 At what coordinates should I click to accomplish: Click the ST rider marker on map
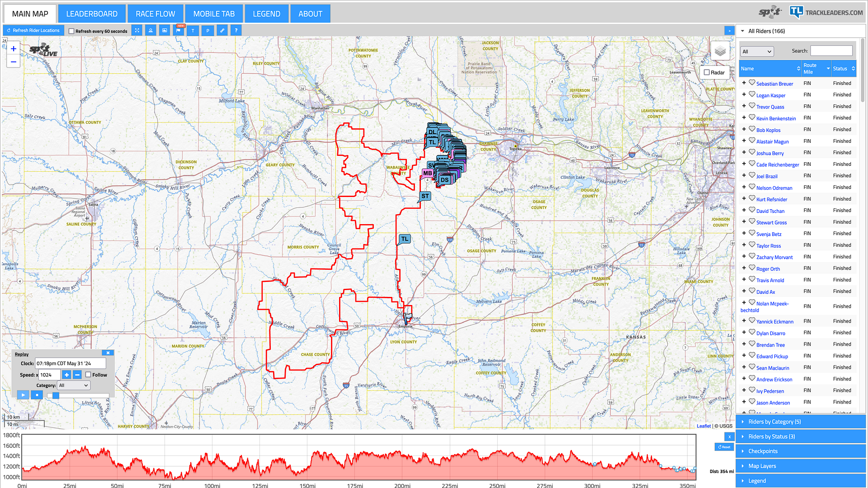tap(425, 196)
